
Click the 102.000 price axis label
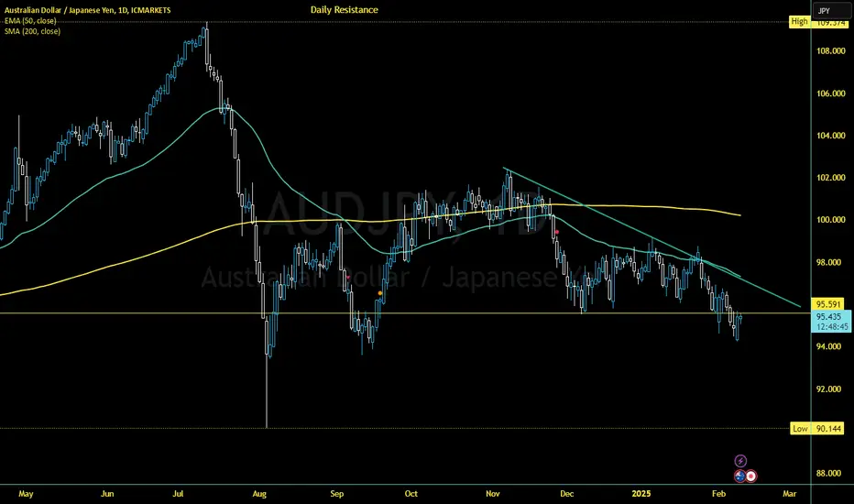pos(830,178)
